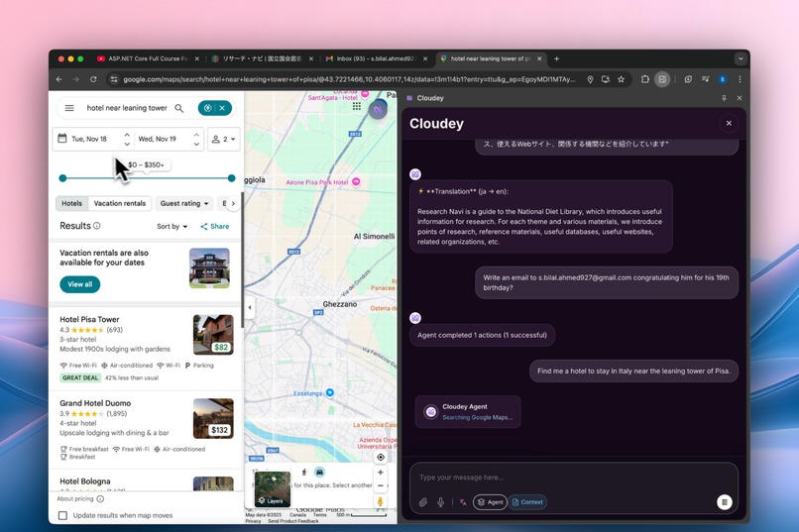Open the Wed, Nov 19 check-out date field
This screenshot has height=532, width=799.
tap(157, 139)
